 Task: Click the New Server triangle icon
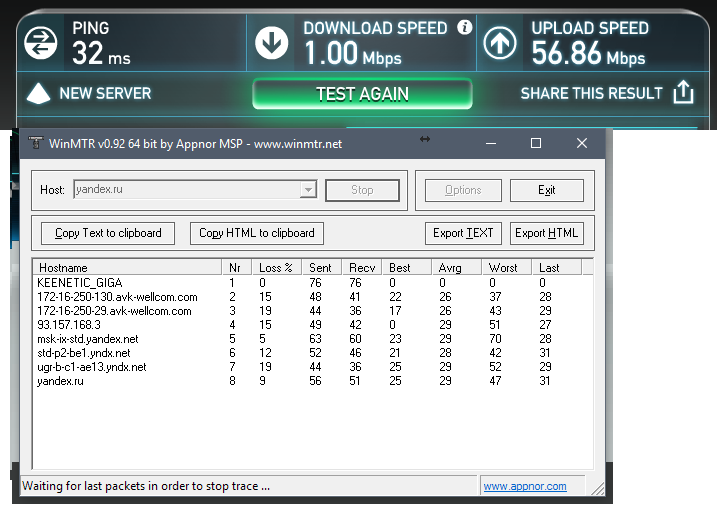tap(38, 93)
